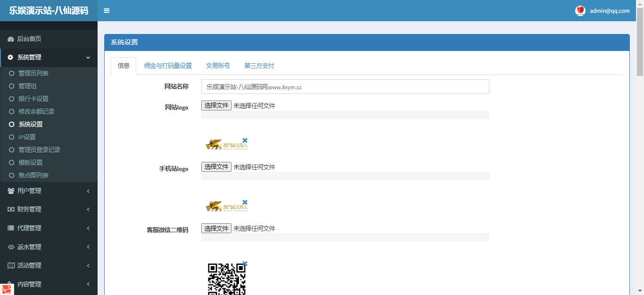Switch to the 交易账号 tab
The image size is (644, 295).
pyautogui.click(x=218, y=66)
